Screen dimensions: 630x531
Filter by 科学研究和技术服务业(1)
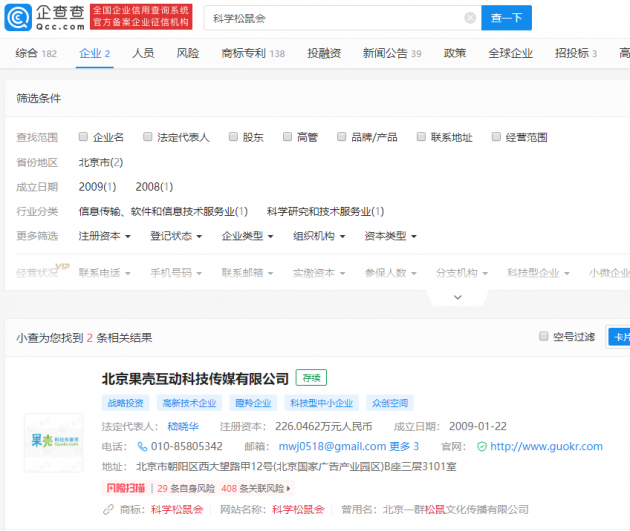325,211
